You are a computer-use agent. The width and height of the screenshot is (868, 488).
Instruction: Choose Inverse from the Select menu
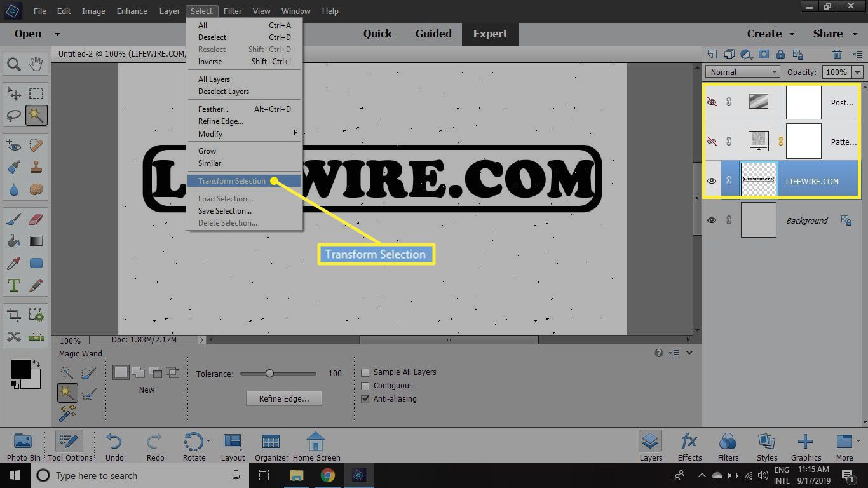click(244, 62)
